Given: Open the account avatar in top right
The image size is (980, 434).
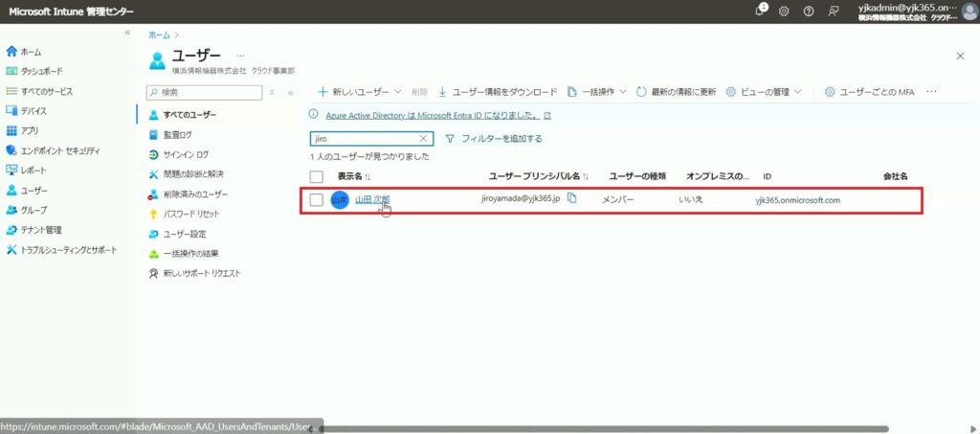Looking at the screenshot, I should [970, 11].
